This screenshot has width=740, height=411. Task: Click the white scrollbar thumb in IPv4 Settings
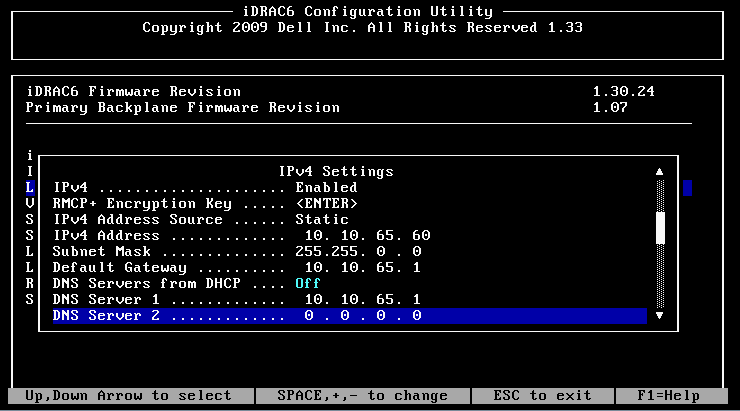pos(660,228)
